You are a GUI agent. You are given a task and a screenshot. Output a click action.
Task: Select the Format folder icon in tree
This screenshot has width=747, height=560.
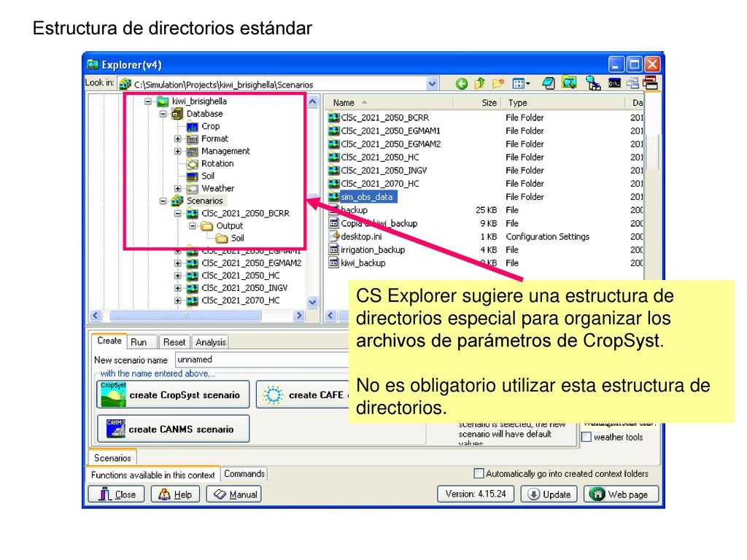point(192,139)
